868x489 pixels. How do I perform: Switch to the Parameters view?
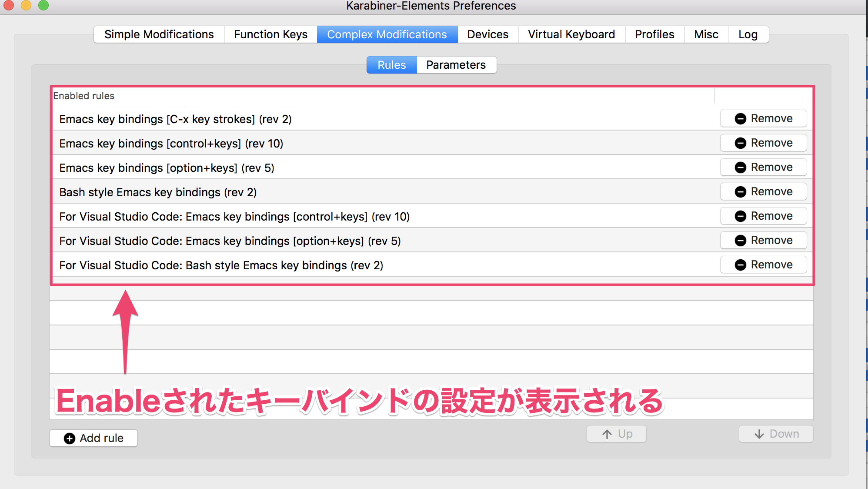tap(456, 64)
